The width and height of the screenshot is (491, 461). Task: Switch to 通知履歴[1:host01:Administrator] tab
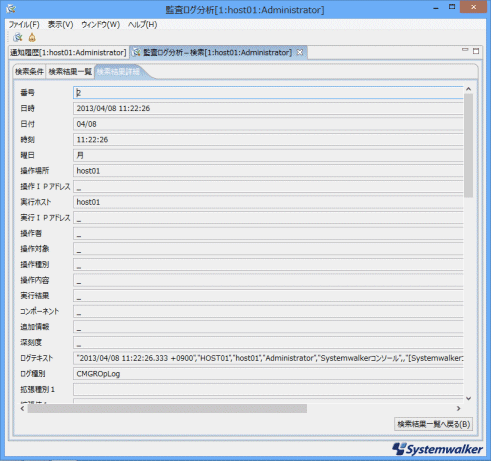click(x=68, y=52)
